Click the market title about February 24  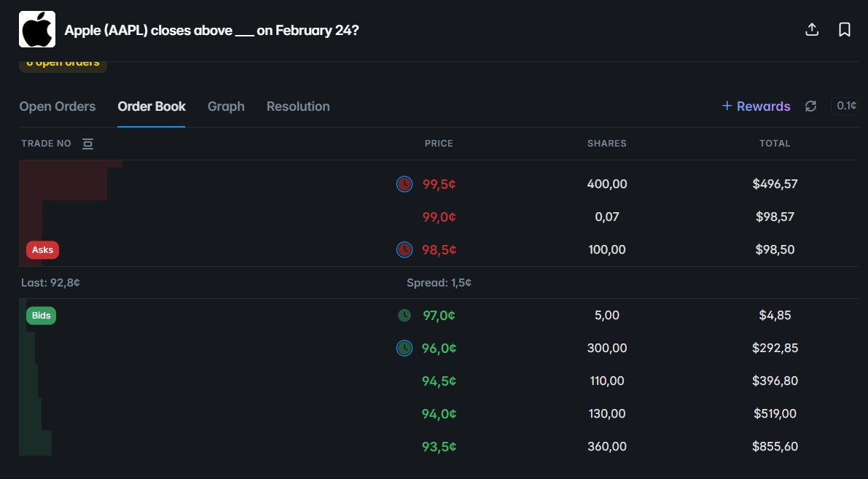pos(211,30)
